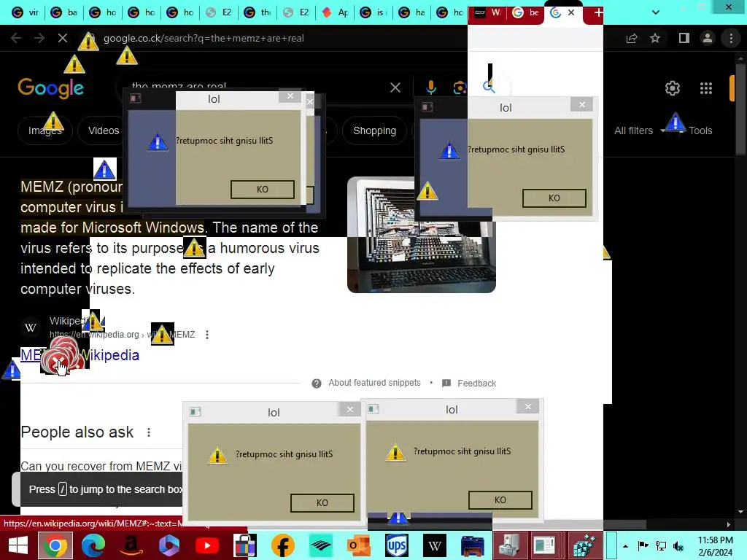The width and height of the screenshot is (747, 560).
Task: Show hidden system tray icons
Action: click(625, 546)
